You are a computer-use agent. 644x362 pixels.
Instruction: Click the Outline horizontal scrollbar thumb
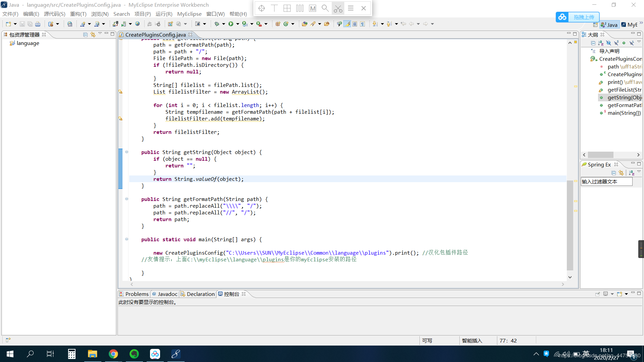point(600,155)
